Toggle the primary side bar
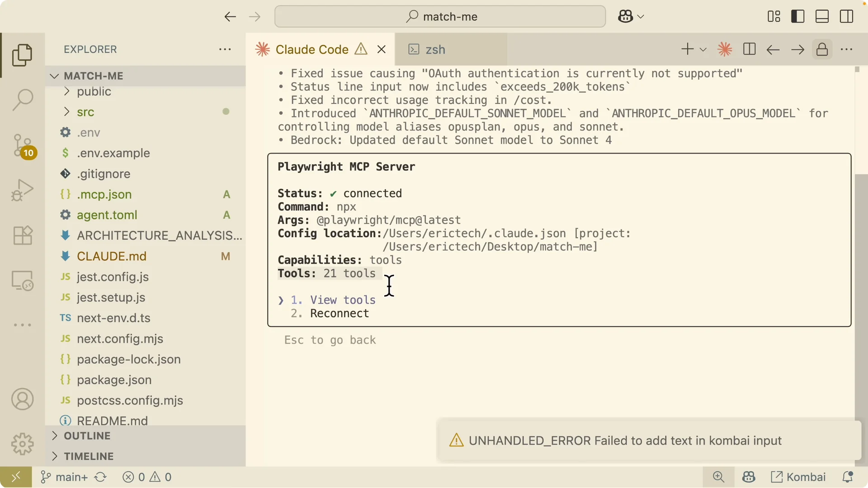This screenshot has height=488, width=868. (798, 17)
